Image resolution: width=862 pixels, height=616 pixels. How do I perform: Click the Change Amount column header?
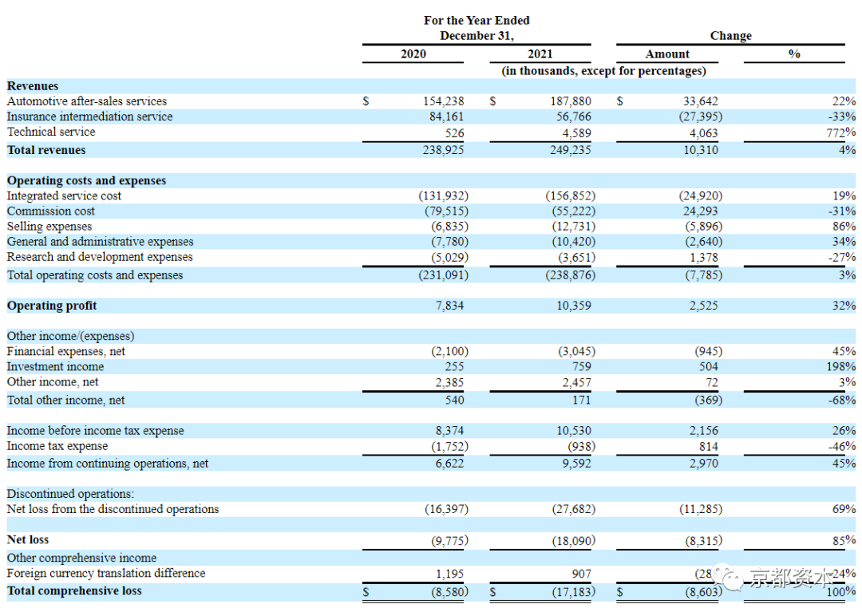(x=666, y=53)
